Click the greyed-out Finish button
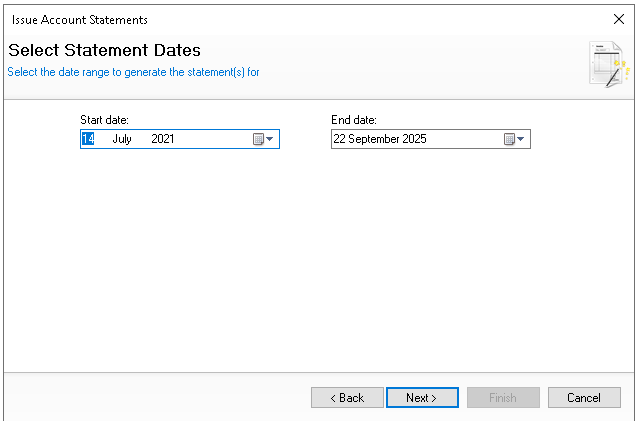637x422 pixels. point(503,398)
